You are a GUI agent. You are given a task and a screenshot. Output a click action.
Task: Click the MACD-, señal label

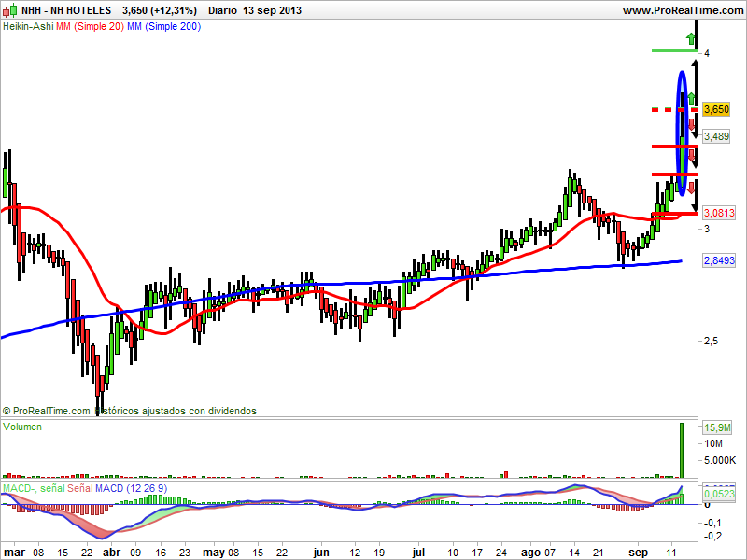(x=34, y=488)
